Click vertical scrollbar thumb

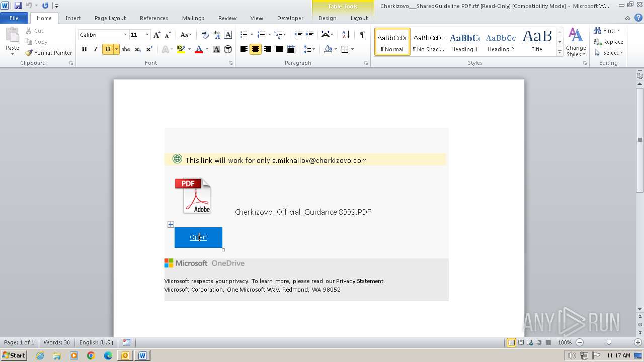(640, 140)
